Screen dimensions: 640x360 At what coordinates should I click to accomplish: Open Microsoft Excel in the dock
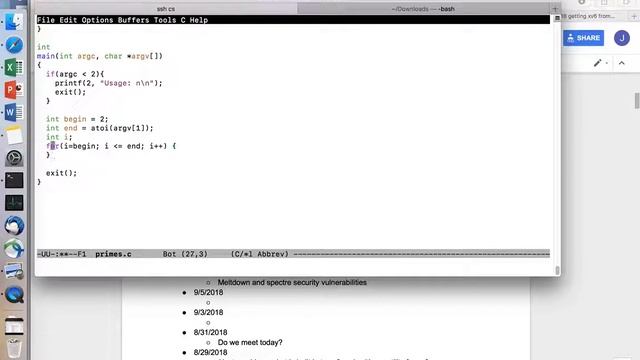tap(14, 67)
